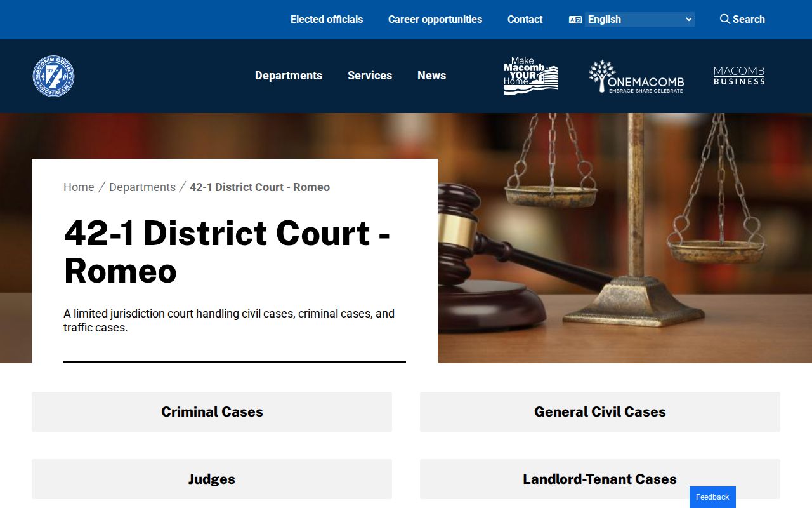Viewport: 812px width, 508px height.
Task: Open the Landlord-Tenant Cases button
Action: pyautogui.click(x=600, y=479)
